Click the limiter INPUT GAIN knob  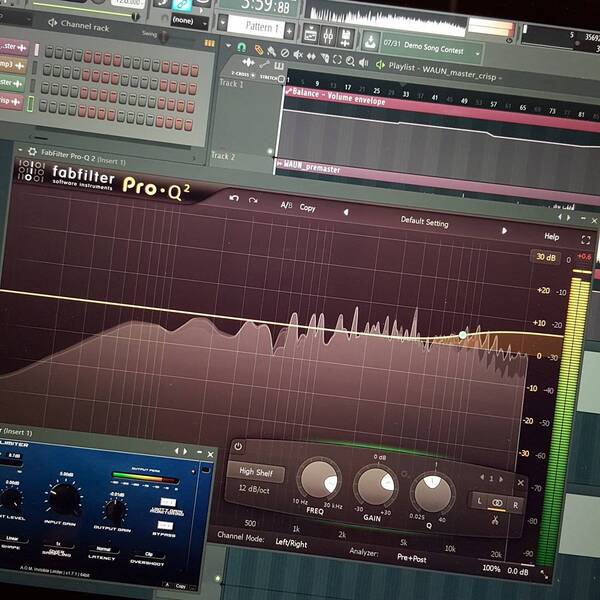(64, 499)
